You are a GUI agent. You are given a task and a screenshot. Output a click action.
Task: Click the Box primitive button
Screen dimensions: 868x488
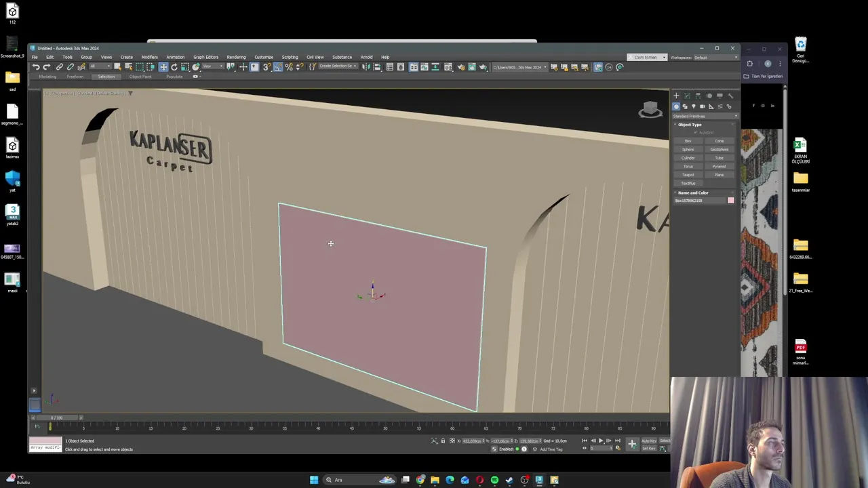point(688,141)
